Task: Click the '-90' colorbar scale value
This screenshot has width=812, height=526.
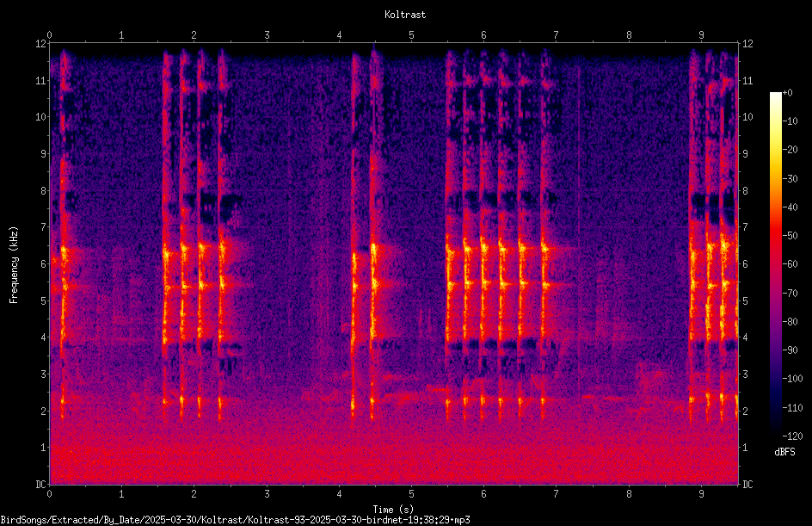Action: (790, 350)
